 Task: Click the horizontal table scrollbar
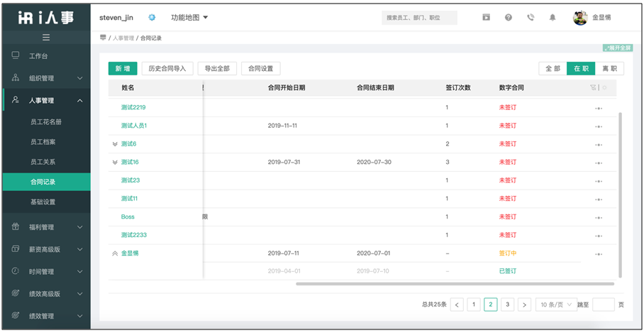click(x=455, y=284)
